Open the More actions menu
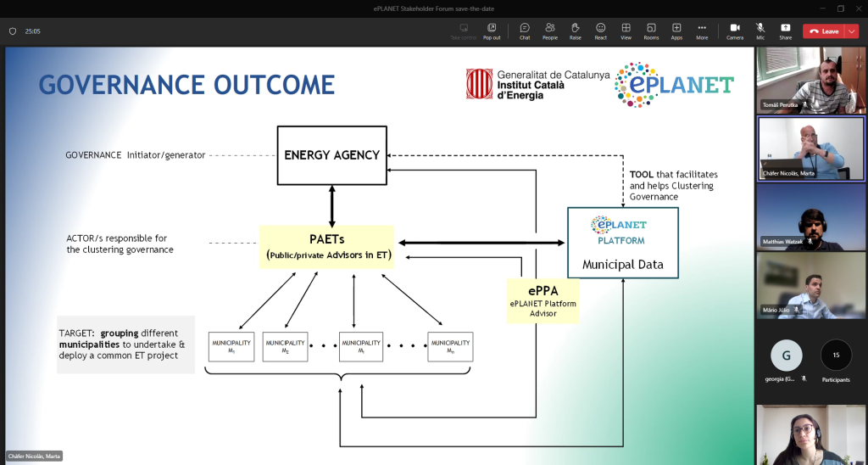 pyautogui.click(x=702, y=31)
